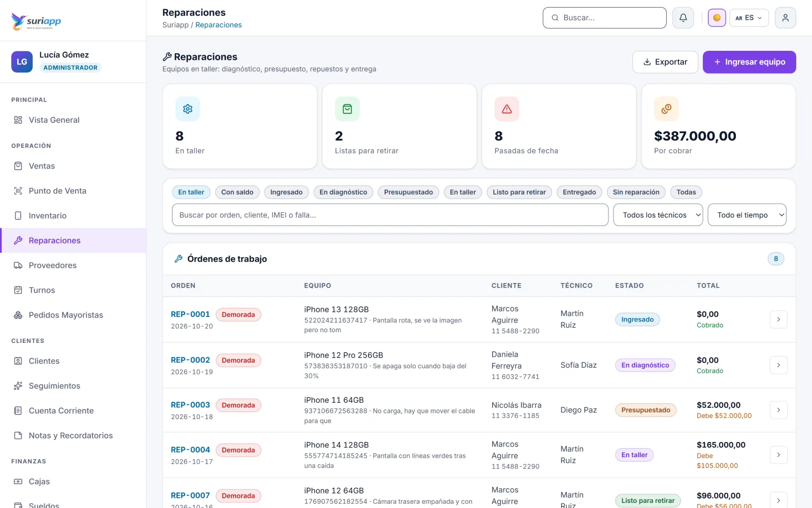Click the Clientes contact icon

(x=18, y=361)
